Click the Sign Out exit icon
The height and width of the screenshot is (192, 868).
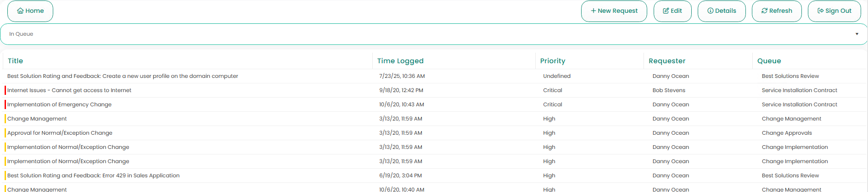(820, 11)
